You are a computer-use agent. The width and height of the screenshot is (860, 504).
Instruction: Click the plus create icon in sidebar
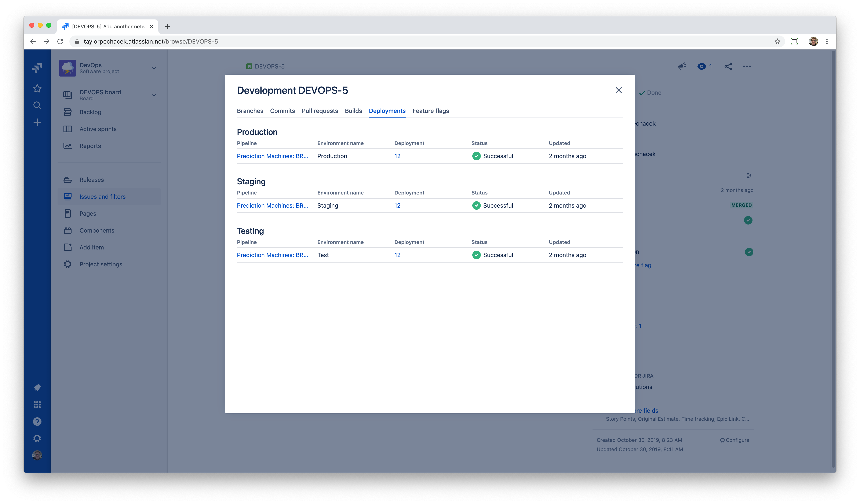[37, 122]
